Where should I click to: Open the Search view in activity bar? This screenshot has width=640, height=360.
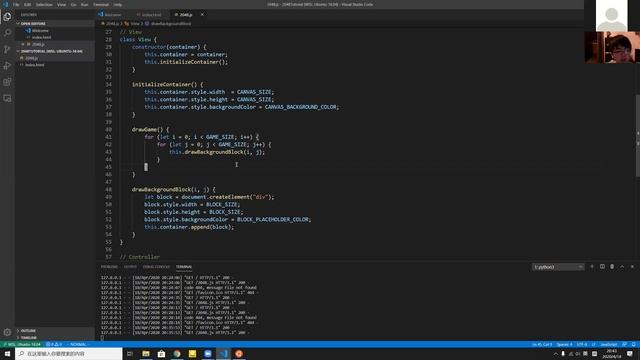[7, 33]
